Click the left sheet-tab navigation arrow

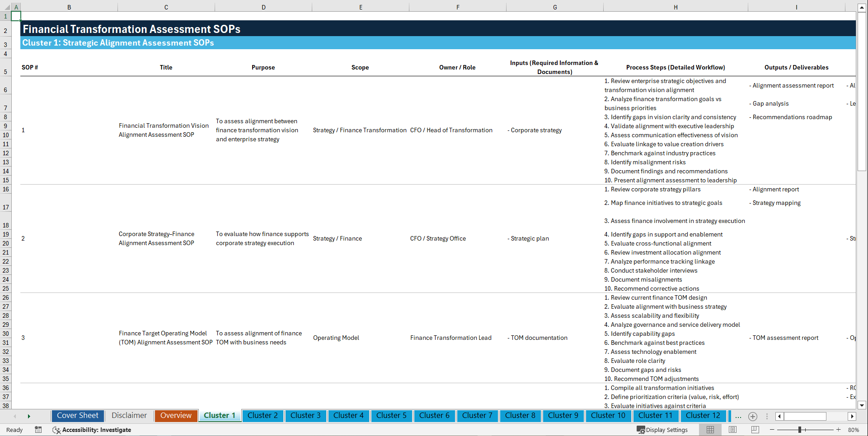15,416
